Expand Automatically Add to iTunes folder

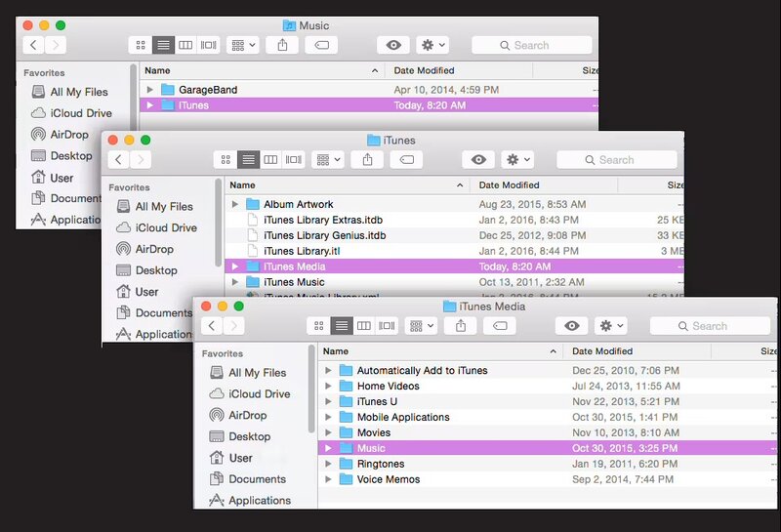point(328,371)
